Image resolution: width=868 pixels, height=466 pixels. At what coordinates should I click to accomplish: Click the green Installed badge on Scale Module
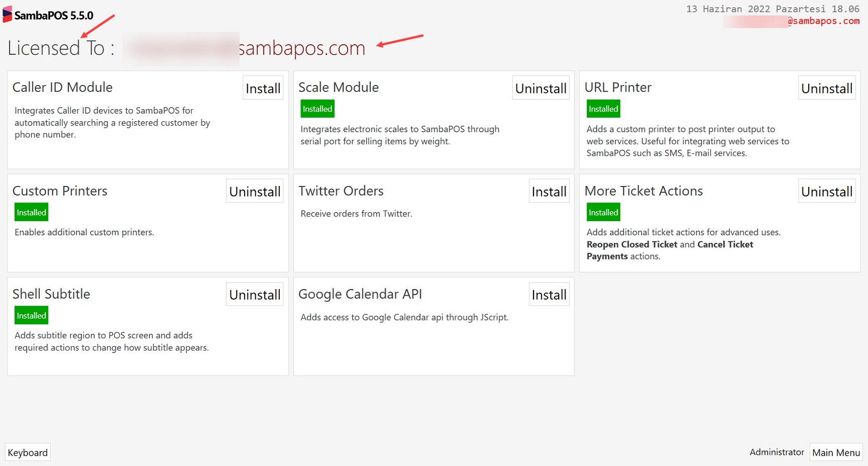[316, 108]
